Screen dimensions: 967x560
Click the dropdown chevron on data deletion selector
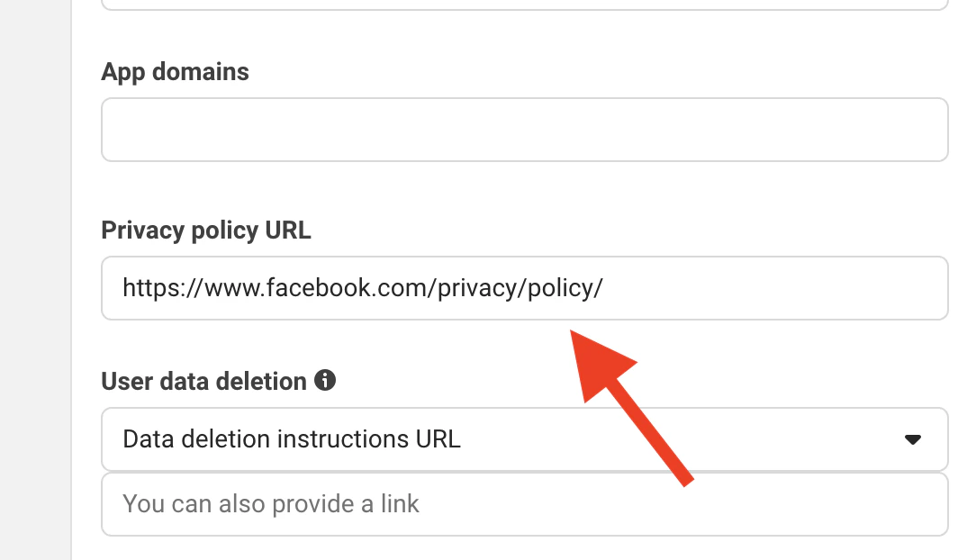913,438
